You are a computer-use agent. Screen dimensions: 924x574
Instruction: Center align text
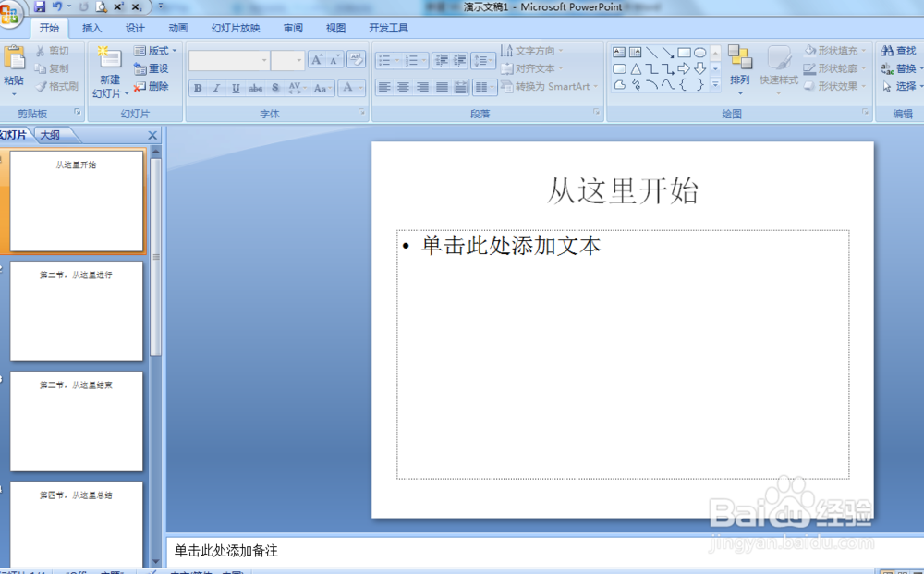[x=403, y=87]
